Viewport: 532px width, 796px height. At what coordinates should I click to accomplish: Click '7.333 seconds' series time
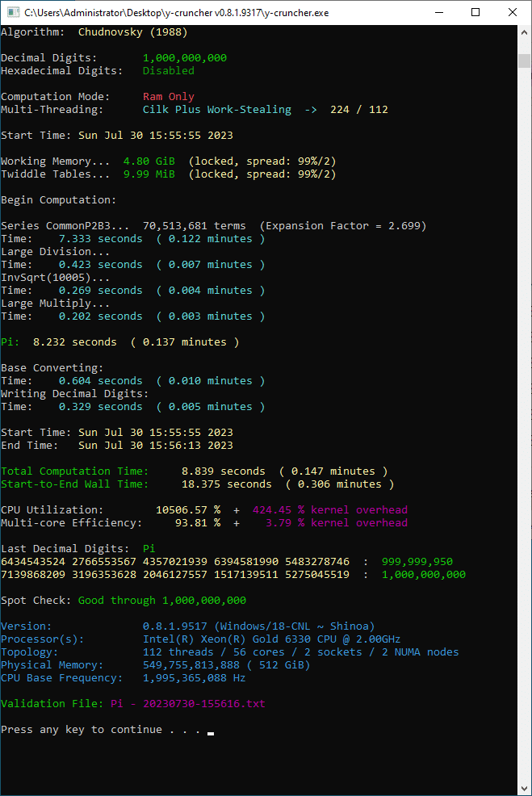tap(101, 239)
